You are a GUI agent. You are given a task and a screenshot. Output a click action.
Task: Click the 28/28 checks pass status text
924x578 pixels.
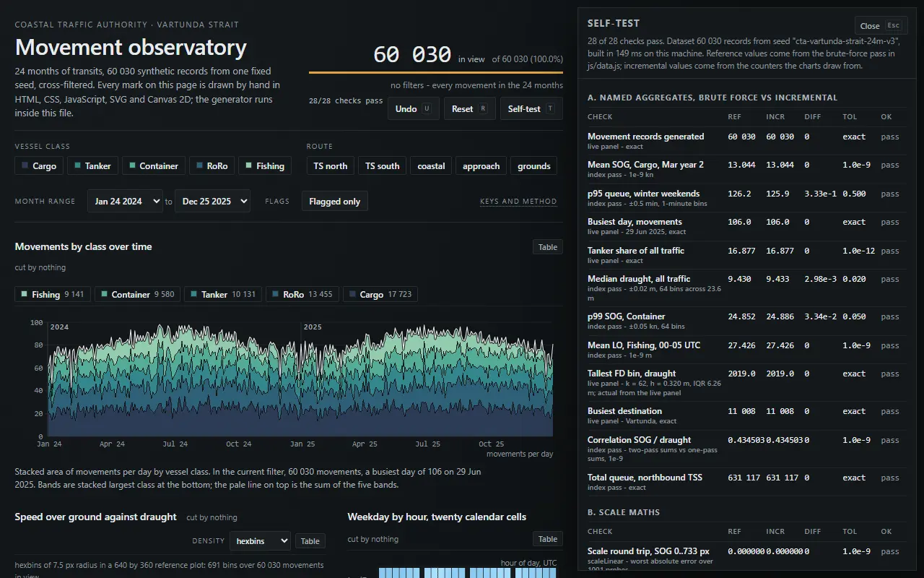coord(346,100)
